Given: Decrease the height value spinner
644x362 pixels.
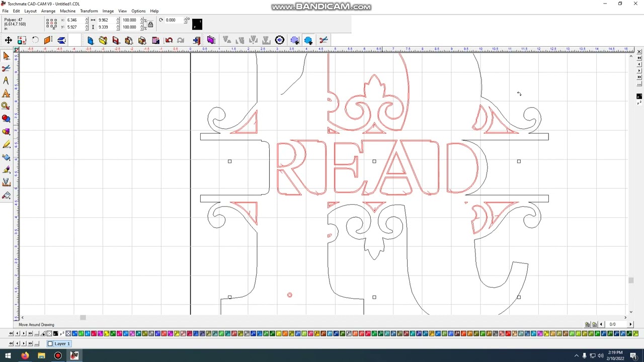Looking at the screenshot, I should 118,29.
